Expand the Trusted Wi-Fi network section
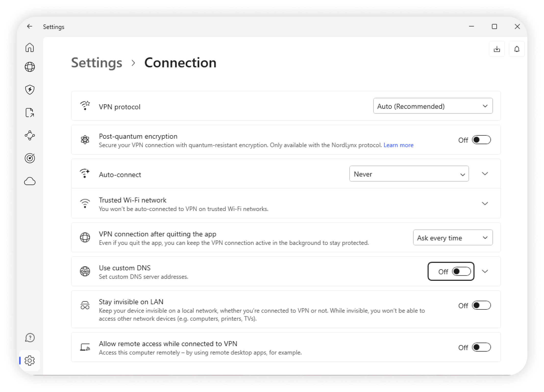544x392 pixels. click(x=485, y=203)
